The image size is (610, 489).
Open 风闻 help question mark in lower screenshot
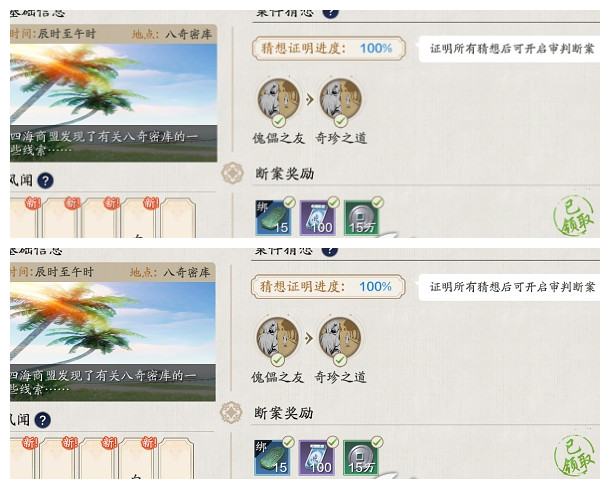pos(42,420)
